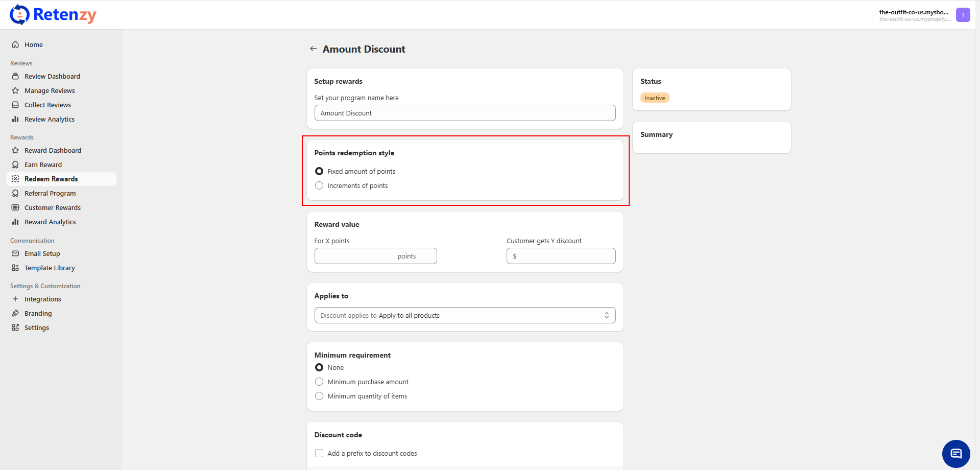Open Redeem Rewards in the sidebar
Screen dimensions: 980x470
tap(51, 179)
